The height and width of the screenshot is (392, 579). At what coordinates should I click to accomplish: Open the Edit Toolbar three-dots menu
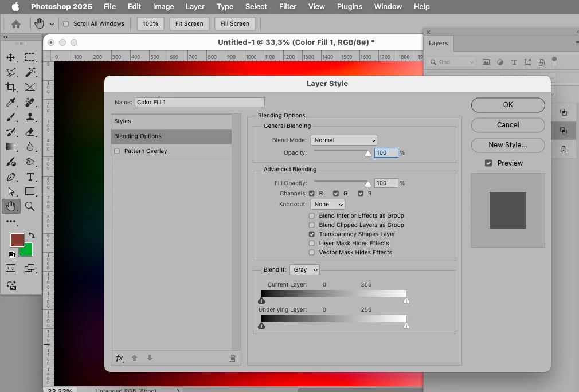(11, 221)
